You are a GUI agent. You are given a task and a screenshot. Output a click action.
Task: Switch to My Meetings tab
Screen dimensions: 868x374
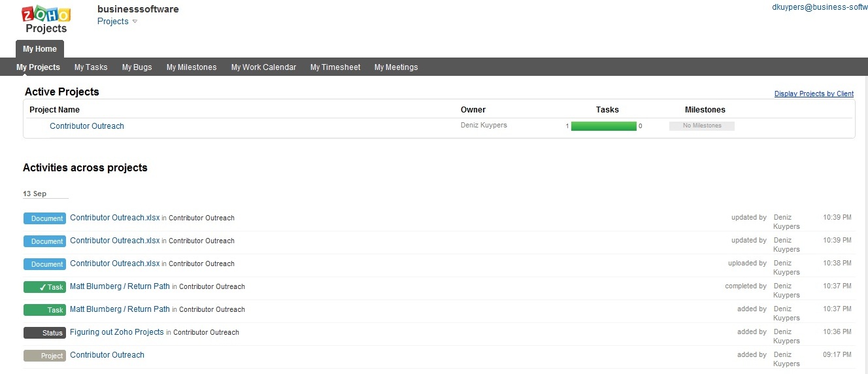click(x=396, y=67)
